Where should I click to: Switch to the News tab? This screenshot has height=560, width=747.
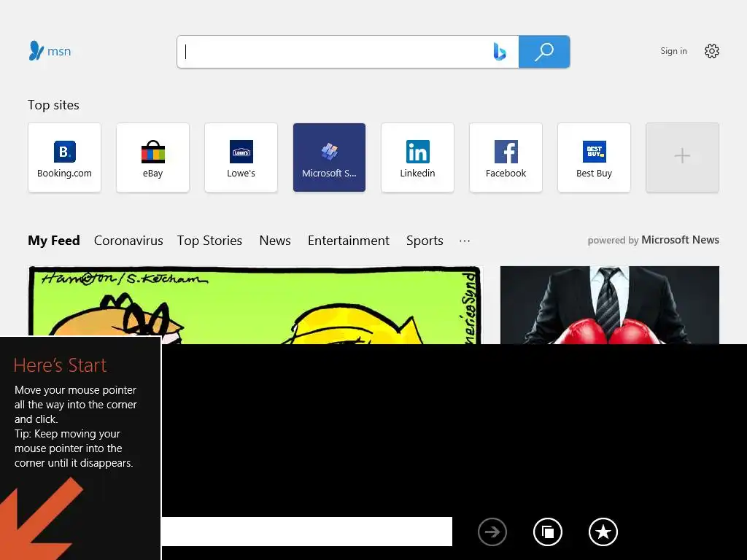275,241
